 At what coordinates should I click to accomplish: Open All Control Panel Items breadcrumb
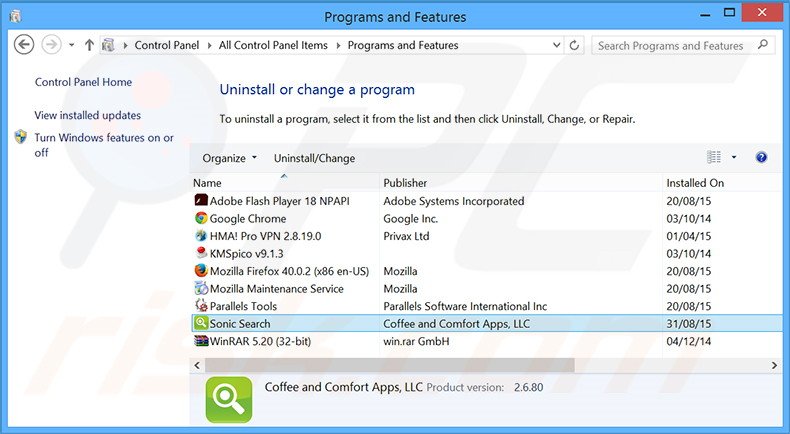273,45
